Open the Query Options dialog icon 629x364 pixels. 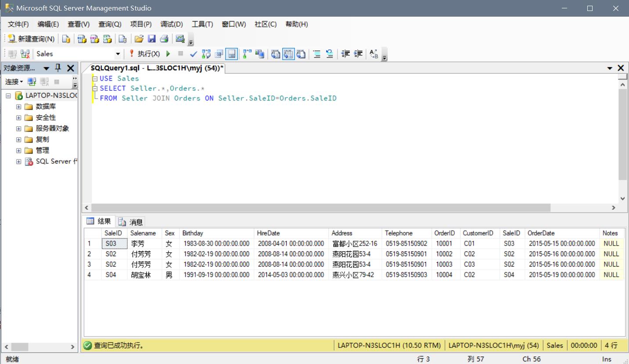click(x=219, y=54)
